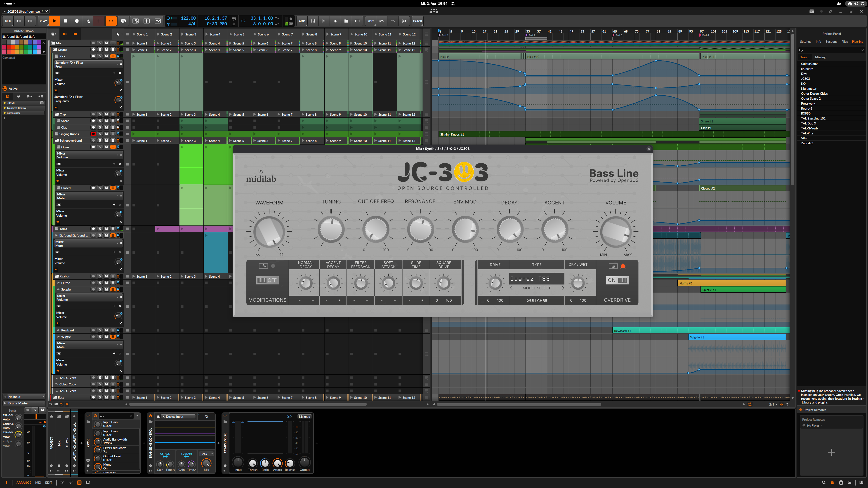Show Missing plug-ins filter
This screenshot has height=488, width=868.
pyautogui.click(x=820, y=57)
